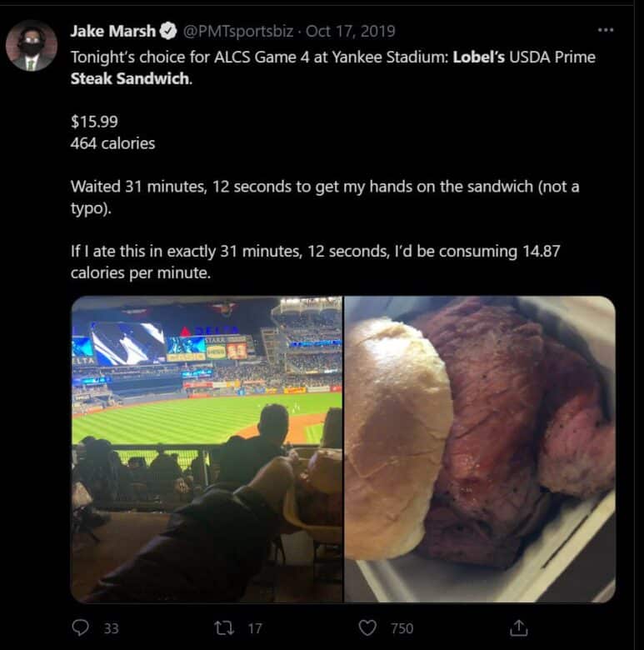Open the @PMTsportsbiz handle link
This screenshot has height=650, width=644.
tap(238, 31)
